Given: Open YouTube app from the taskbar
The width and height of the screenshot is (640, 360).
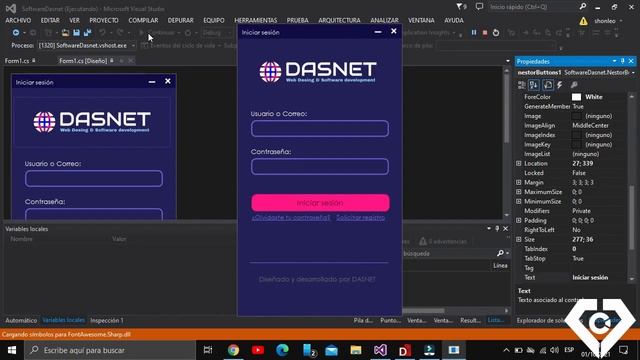Looking at the screenshot, I should coord(258,350).
